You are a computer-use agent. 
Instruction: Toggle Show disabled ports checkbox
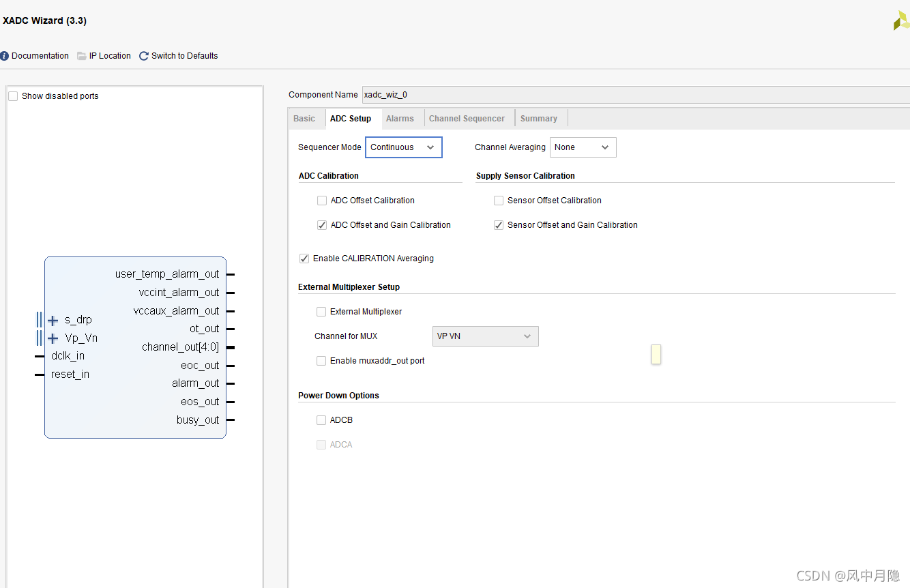pyautogui.click(x=13, y=96)
